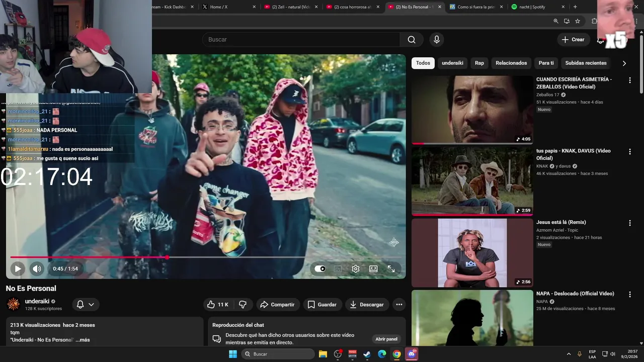Show hidden system tray icons chevron
Viewport: 644px width, 362px height.
pyautogui.click(x=569, y=354)
